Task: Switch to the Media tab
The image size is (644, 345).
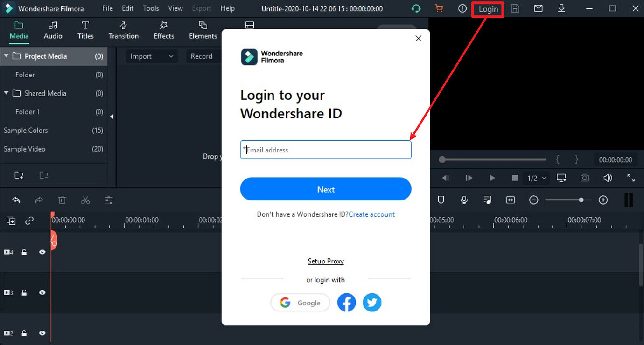Action: (x=19, y=30)
